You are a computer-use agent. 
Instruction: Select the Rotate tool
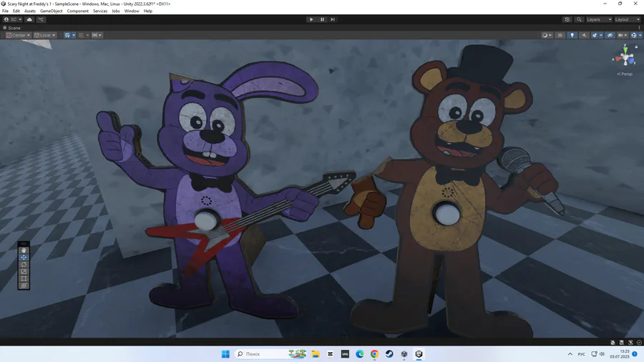coord(24,264)
